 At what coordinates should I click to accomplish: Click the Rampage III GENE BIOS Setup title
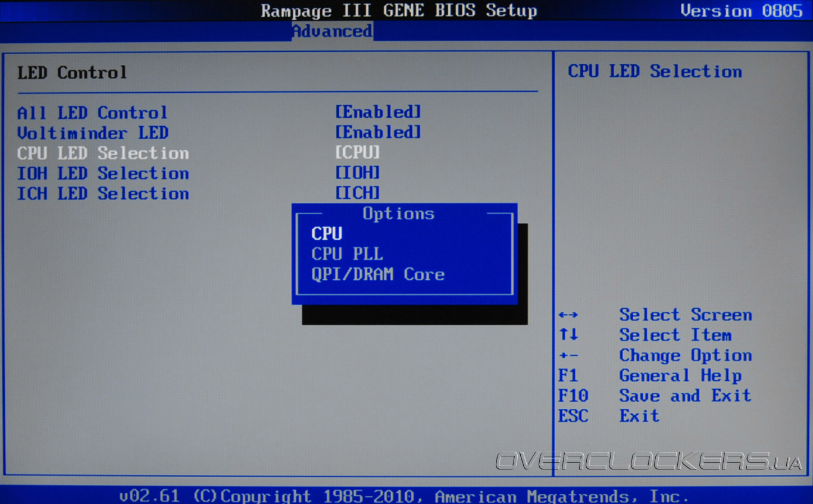click(399, 11)
